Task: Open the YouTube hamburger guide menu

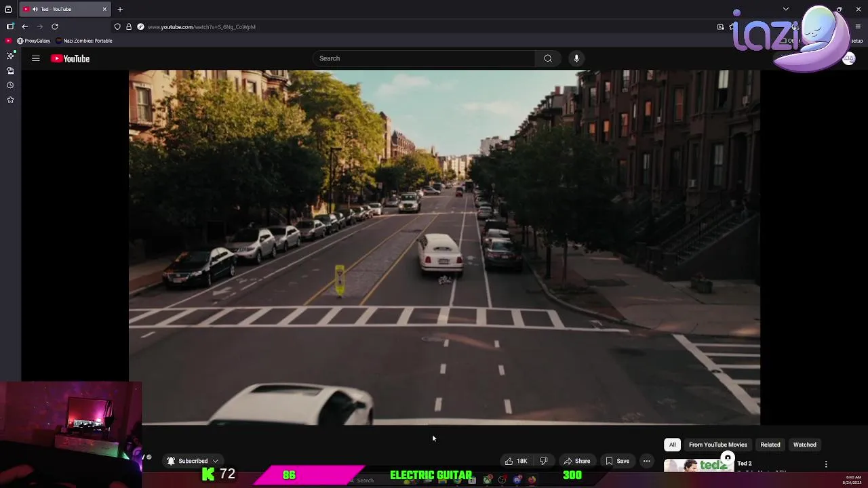Action: click(36, 58)
